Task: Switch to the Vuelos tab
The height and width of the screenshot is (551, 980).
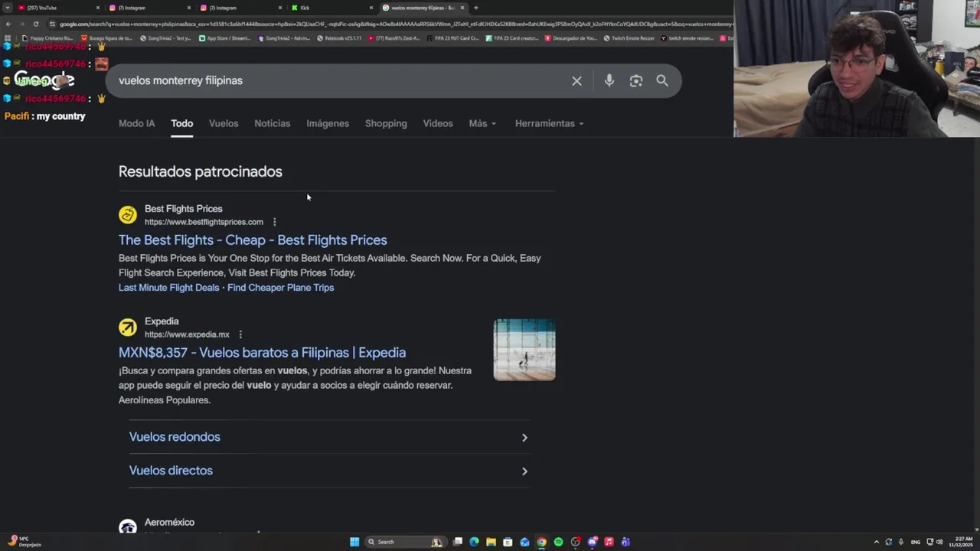Action: 224,123
